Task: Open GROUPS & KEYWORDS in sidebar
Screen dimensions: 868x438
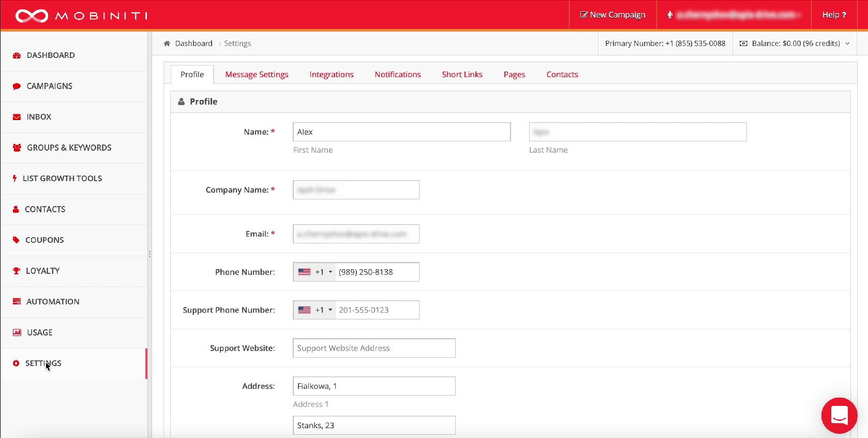Action: coord(74,148)
